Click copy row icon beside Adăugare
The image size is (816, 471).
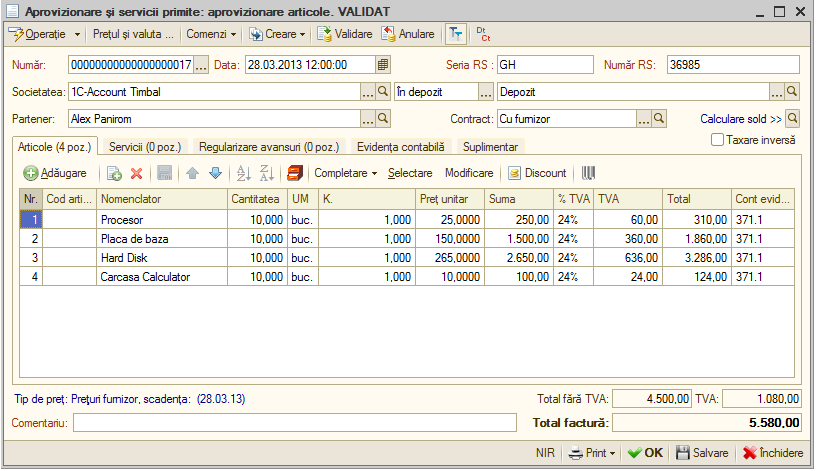[x=114, y=173]
